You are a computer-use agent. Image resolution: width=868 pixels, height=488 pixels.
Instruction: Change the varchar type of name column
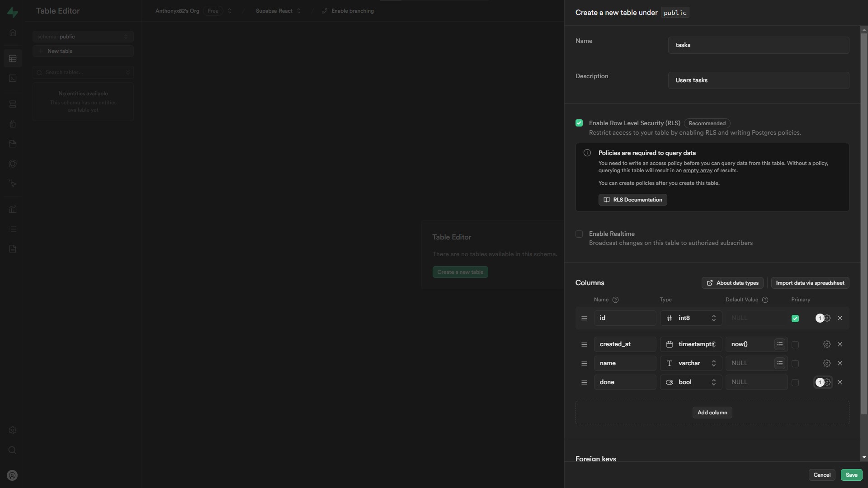(x=691, y=363)
